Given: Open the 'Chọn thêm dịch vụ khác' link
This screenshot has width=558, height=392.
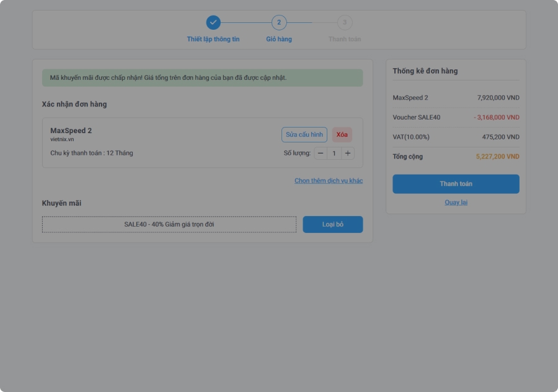Looking at the screenshot, I should [x=329, y=181].
